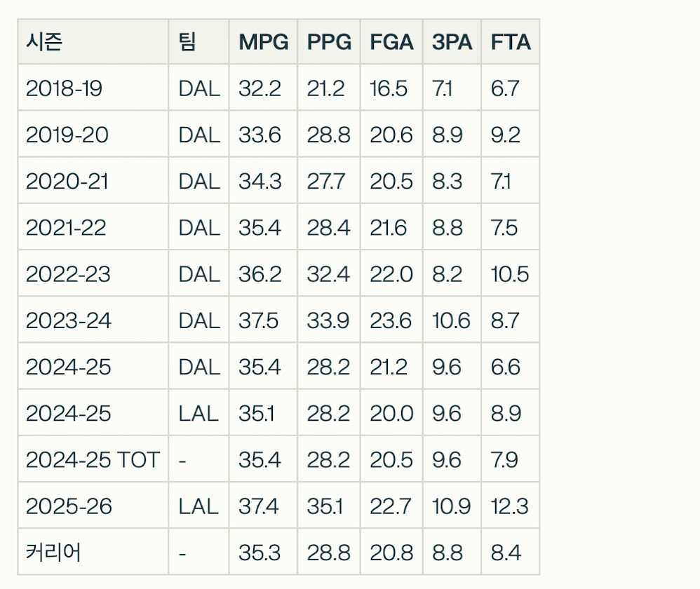The image size is (700, 589).
Task: Click the 2022-23 season cell
Action: pyautogui.click(x=68, y=273)
